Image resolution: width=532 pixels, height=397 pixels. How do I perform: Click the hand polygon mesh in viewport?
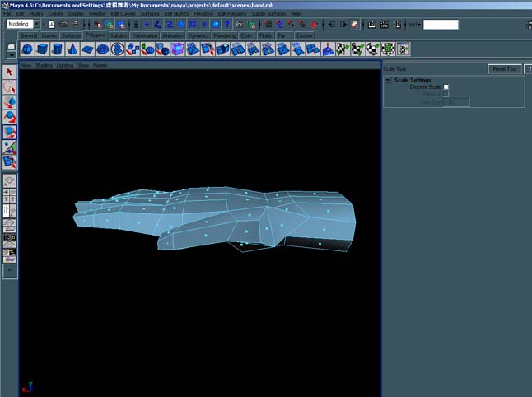point(214,219)
